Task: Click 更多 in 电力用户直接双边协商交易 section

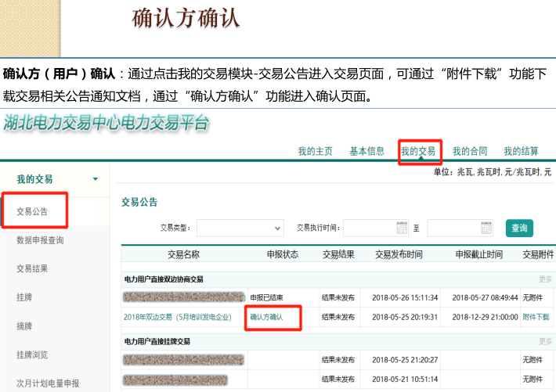Action: coord(545,279)
